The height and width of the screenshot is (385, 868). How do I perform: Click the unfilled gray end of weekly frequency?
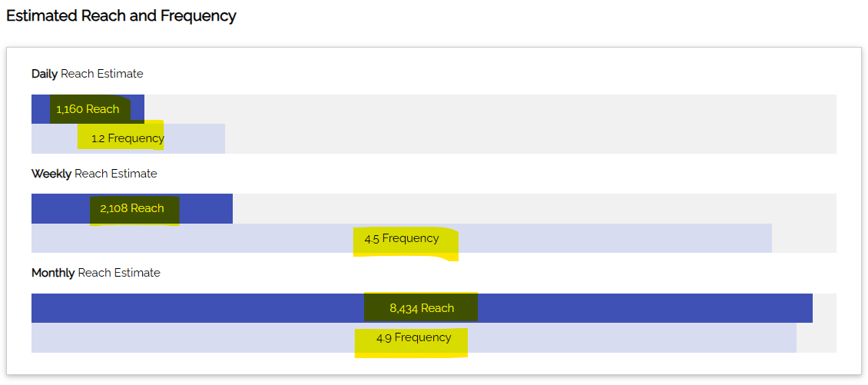(804, 238)
